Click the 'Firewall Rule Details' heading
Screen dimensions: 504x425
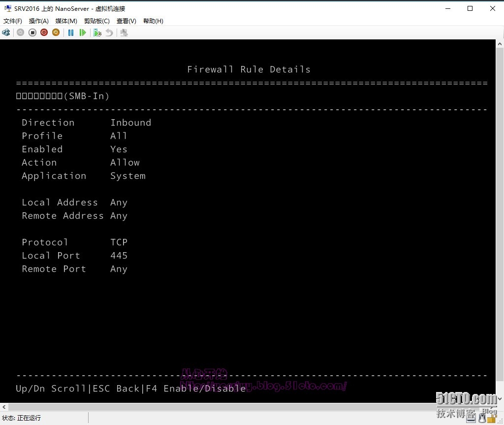[x=249, y=69]
